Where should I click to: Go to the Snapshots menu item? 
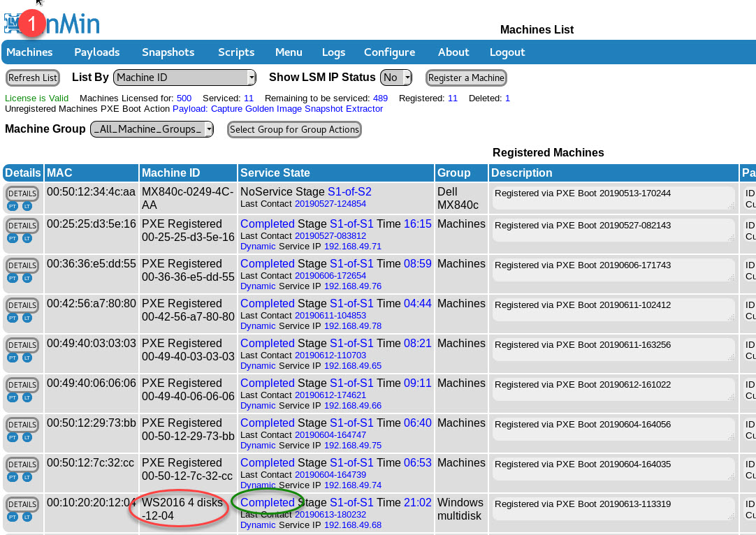click(x=168, y=52)
